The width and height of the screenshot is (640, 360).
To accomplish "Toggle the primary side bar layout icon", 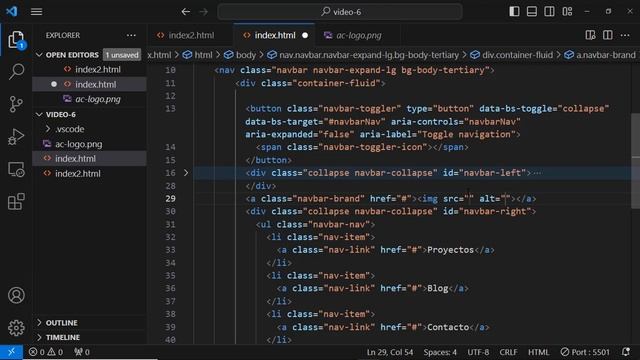I will tap(514, 11).
